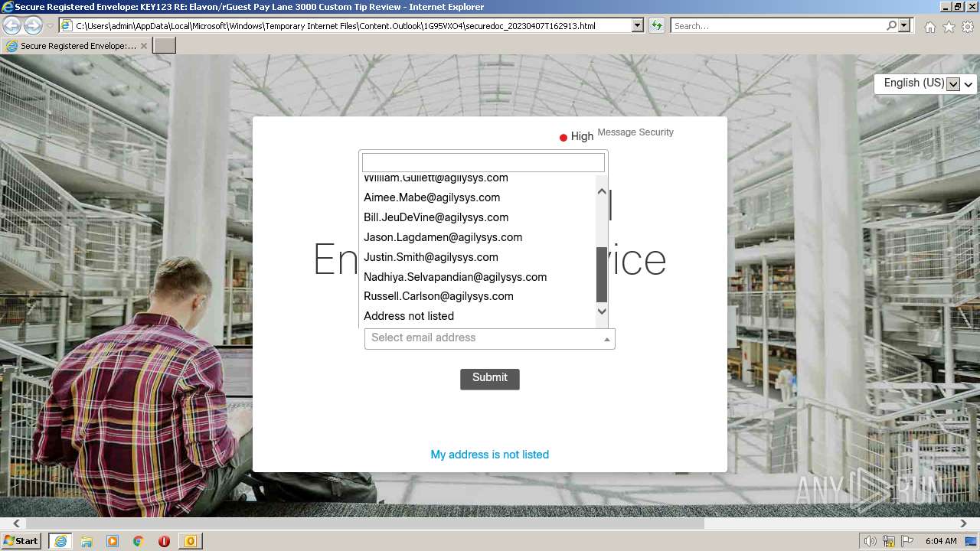Click the volume speaker tray icon
The image size is (980, 551).
pos(871,541)
